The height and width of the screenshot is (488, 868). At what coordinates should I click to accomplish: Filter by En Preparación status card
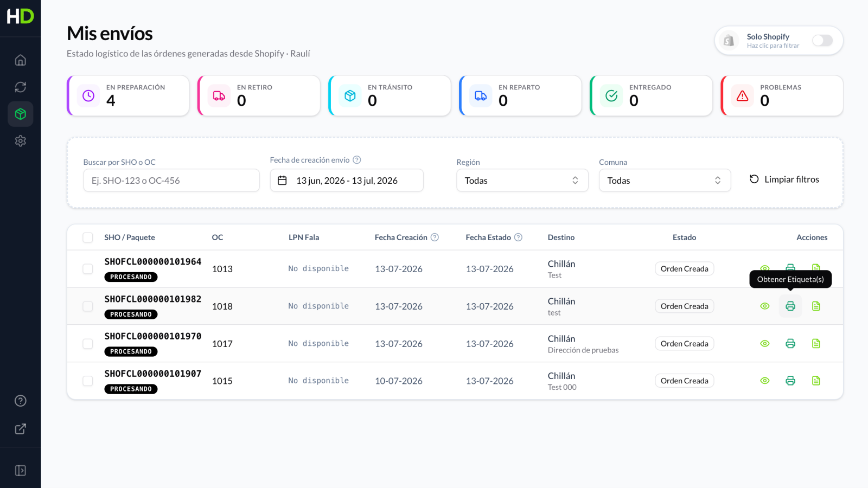(x=128, y=96)
